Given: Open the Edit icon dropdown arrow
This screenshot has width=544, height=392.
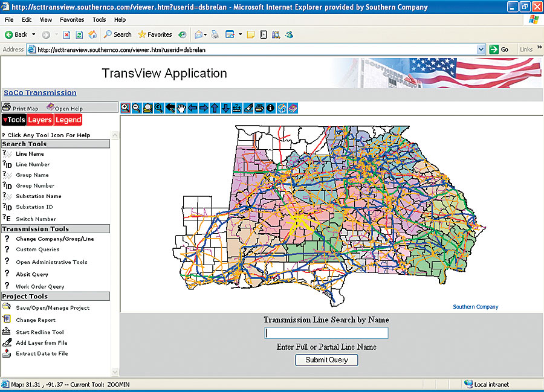Looking at the screenshot, I should (240, 34).
